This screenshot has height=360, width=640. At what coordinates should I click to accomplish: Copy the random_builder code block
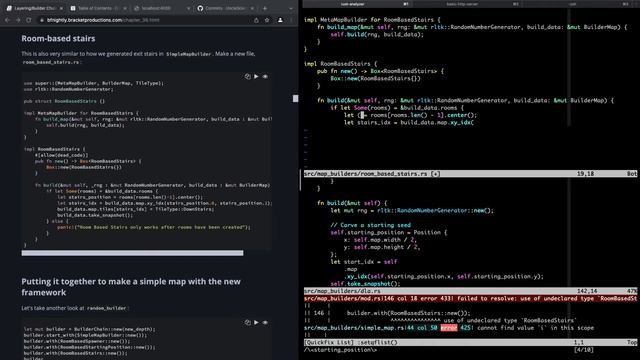coord(247,322)
